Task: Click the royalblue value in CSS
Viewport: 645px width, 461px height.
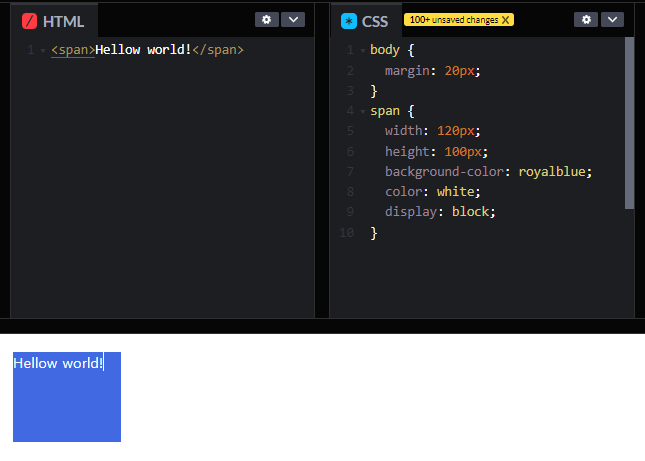Action: click(x=552, y=171)
